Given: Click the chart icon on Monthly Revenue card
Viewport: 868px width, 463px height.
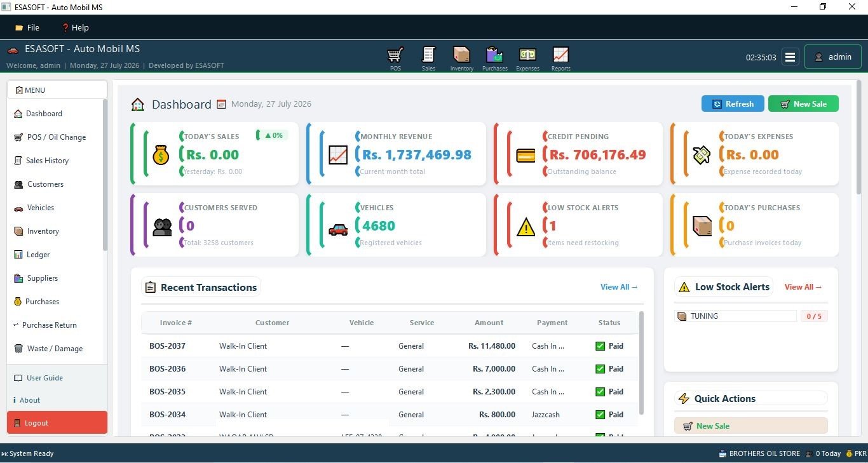Looking at the screenshot, I should tap(338, 155).
